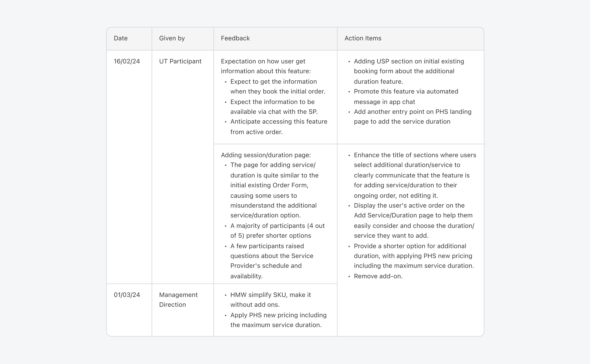Select the Action Items column header
This screenshot has width=590, height=364.
[x=363, y=38]
